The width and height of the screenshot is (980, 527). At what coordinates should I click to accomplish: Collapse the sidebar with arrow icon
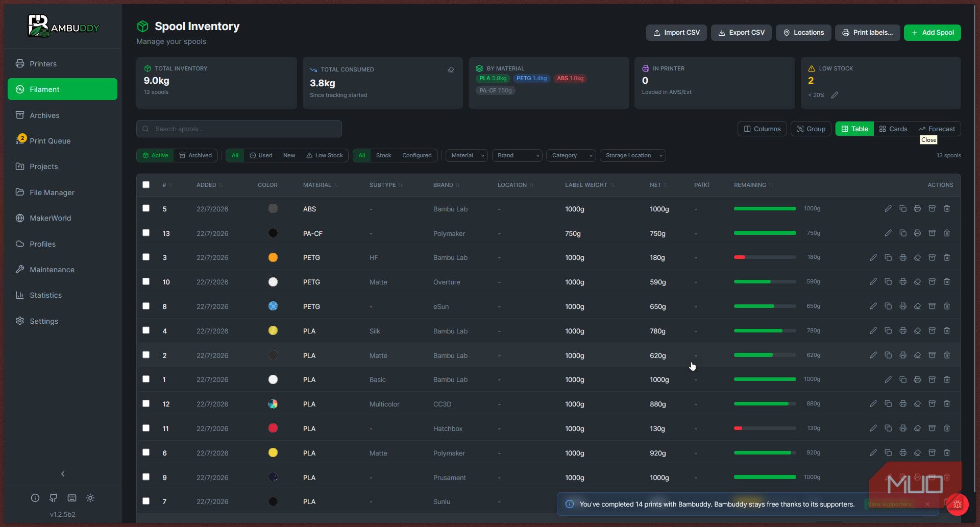(63, 474)
